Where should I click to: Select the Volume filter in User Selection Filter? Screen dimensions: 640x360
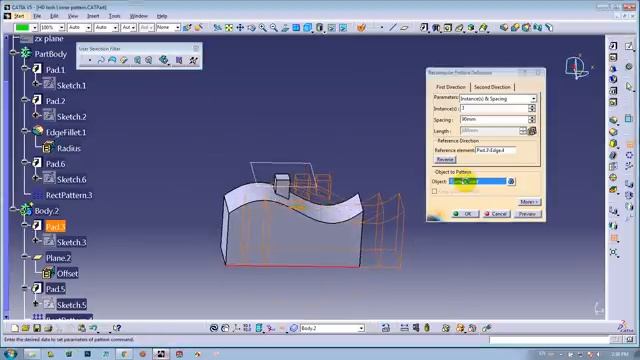pos(124,60)
